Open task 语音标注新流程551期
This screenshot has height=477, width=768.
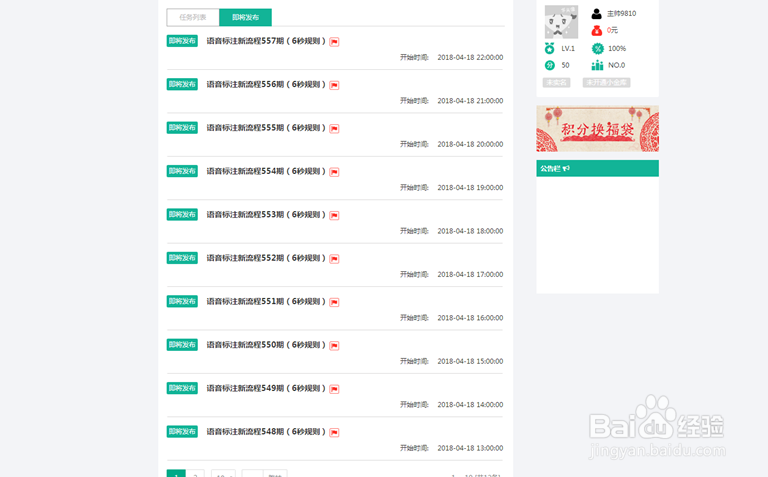pyautogui.click(x=266, y=301)
